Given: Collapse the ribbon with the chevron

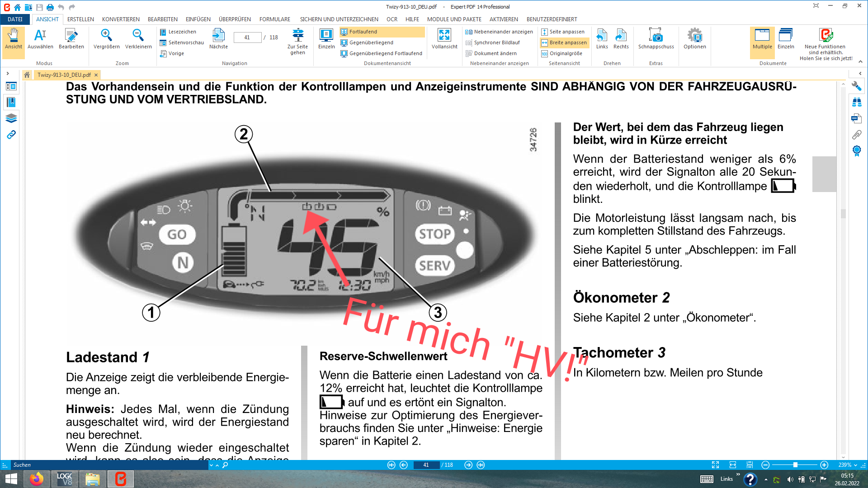Looking at the screenshot, I should tap(860, 61).
